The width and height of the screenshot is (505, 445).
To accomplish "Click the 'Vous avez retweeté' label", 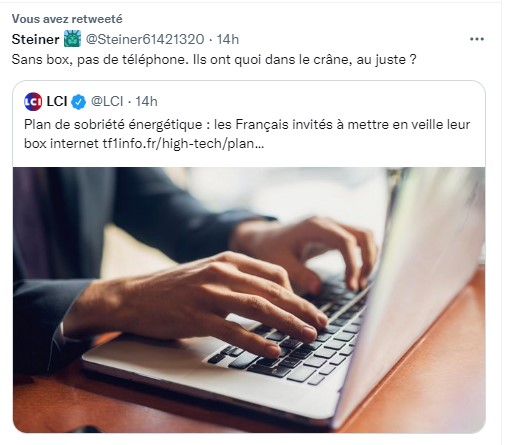I will [67, 19].
